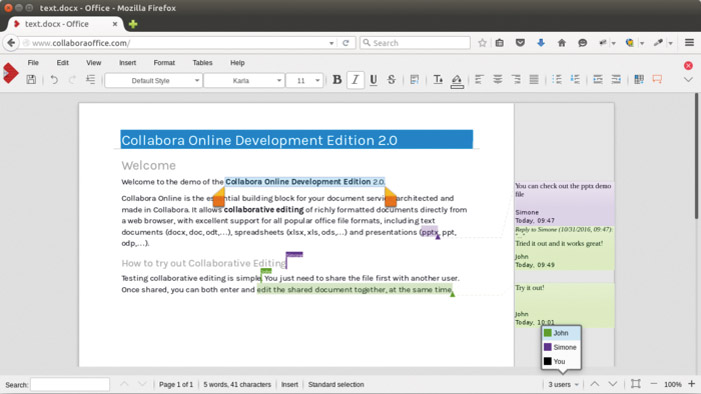Open the URL history dropdown arrow

point(331,43)
